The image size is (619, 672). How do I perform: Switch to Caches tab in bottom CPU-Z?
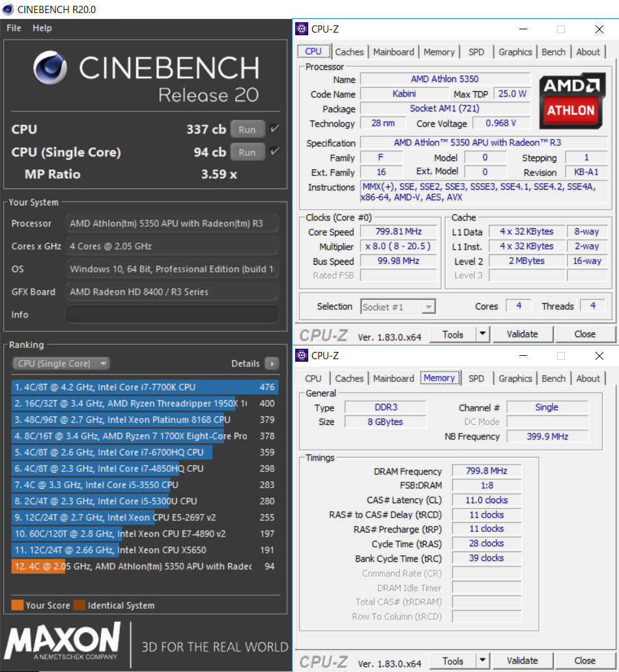coord(349,379)
